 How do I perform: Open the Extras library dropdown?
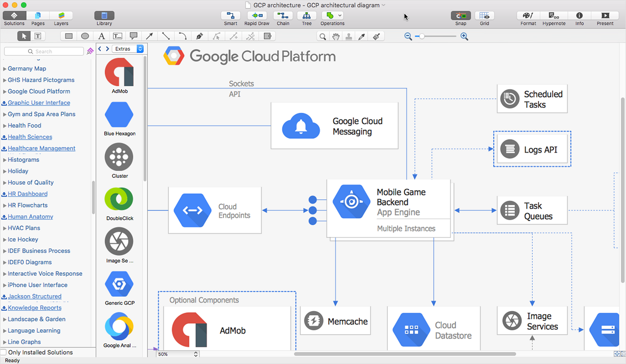128,49
